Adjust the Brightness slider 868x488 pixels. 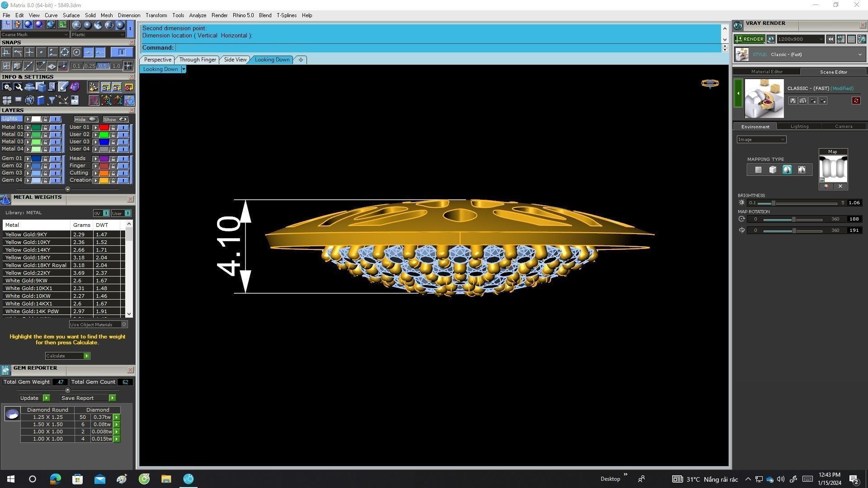click(x=773, y=203)
